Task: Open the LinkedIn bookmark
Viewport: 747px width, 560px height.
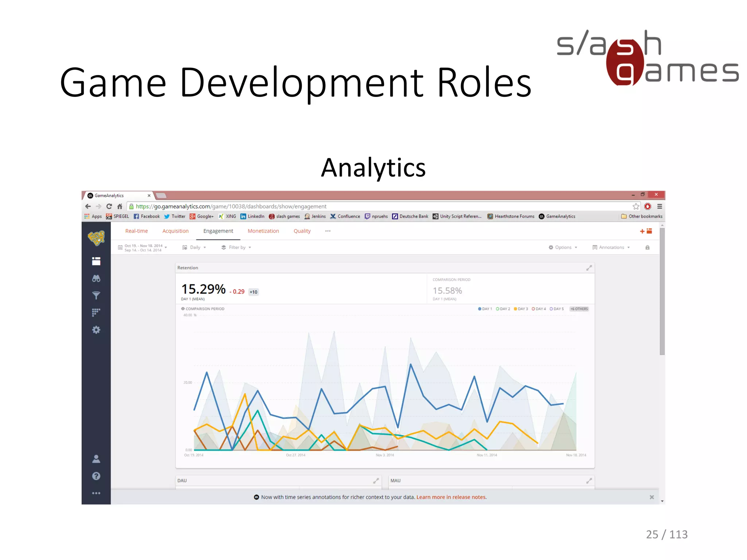Action: [252, 216]
